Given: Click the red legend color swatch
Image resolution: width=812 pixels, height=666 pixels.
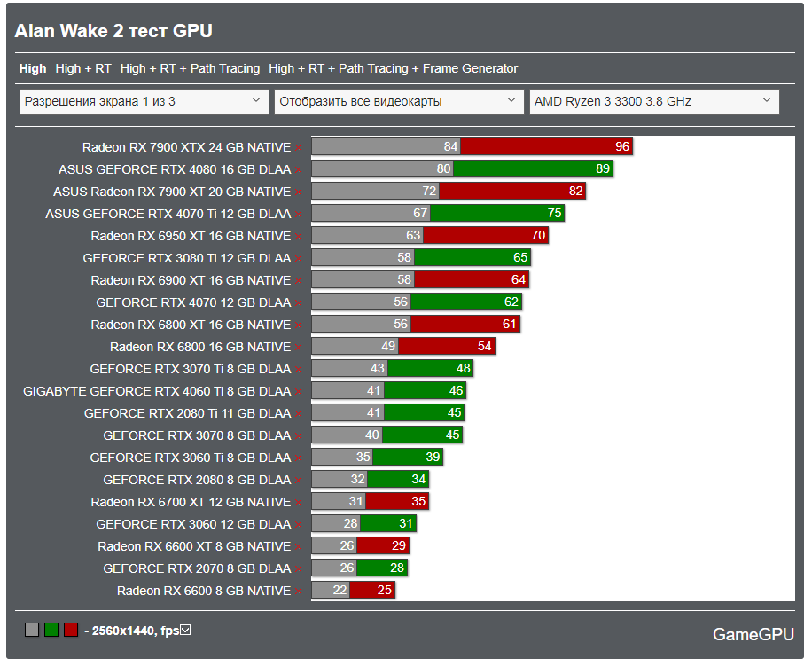Looking at the screenshot, I should [71, 630].
